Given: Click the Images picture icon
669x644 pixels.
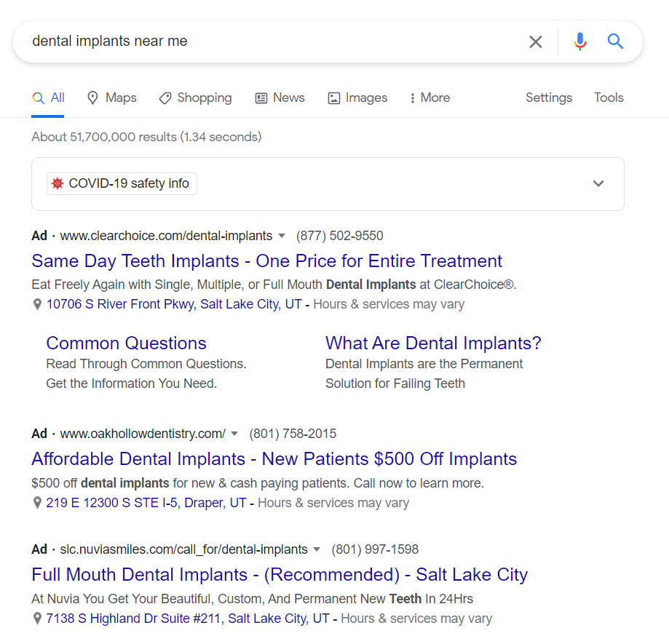Looking at the screenshot, I should (x=333, y=98).
